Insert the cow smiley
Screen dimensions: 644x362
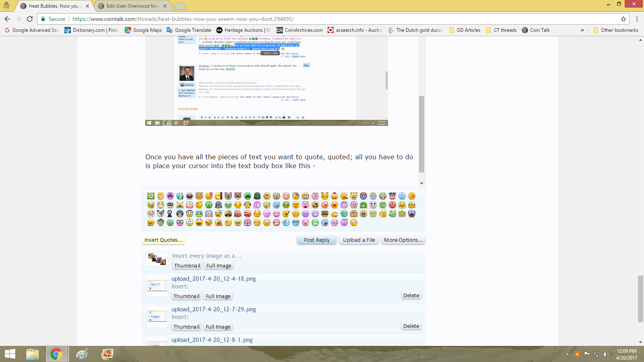pyautogui.click(x=392, y=196)
